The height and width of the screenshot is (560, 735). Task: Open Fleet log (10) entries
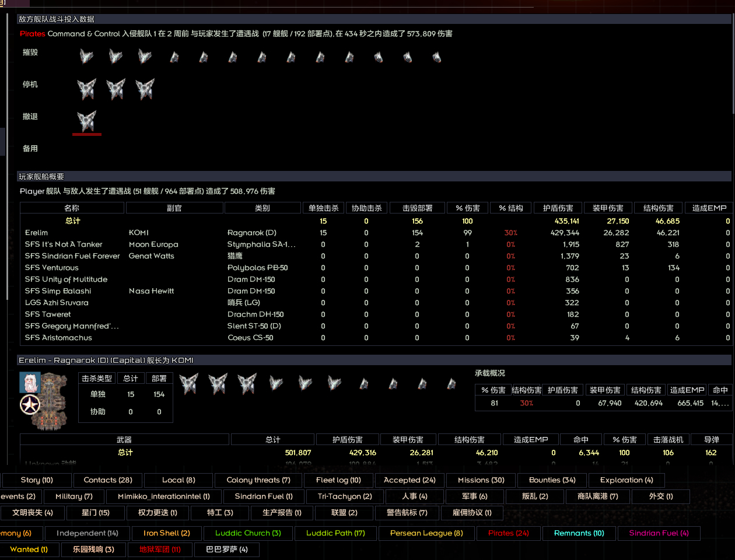[x=338, y=480]
